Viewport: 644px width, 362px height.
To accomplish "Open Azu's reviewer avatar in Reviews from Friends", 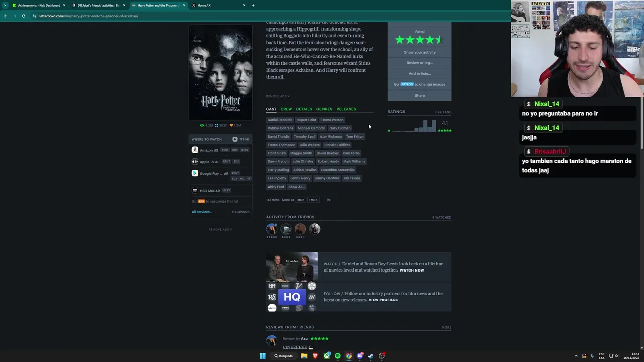I will [272, 341].
